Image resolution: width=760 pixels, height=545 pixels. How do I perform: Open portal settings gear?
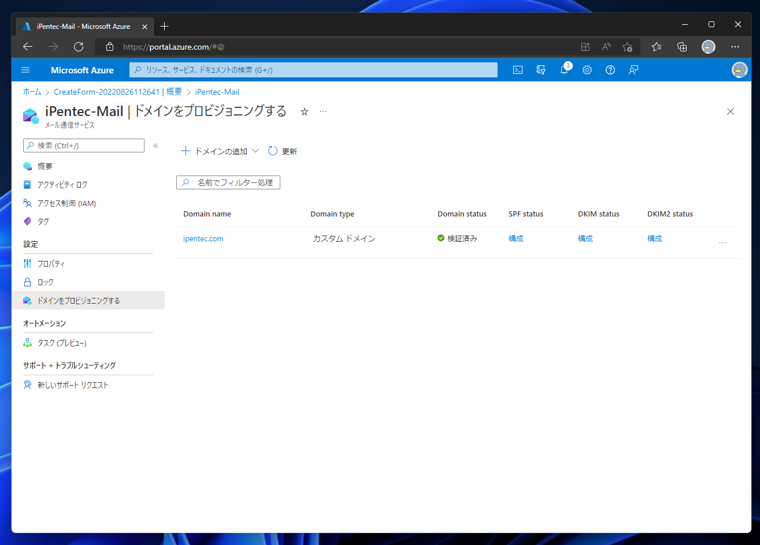tap(587, 70)
